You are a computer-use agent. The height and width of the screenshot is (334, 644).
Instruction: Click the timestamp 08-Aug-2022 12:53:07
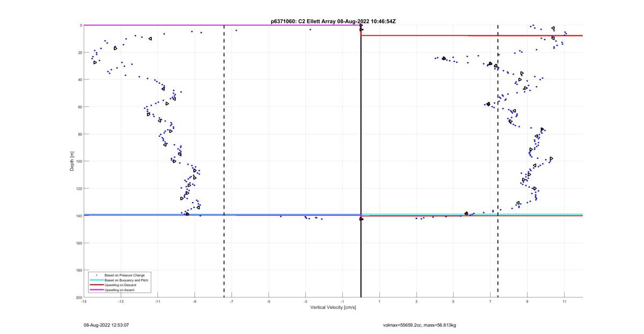click(x=106, y=325)
